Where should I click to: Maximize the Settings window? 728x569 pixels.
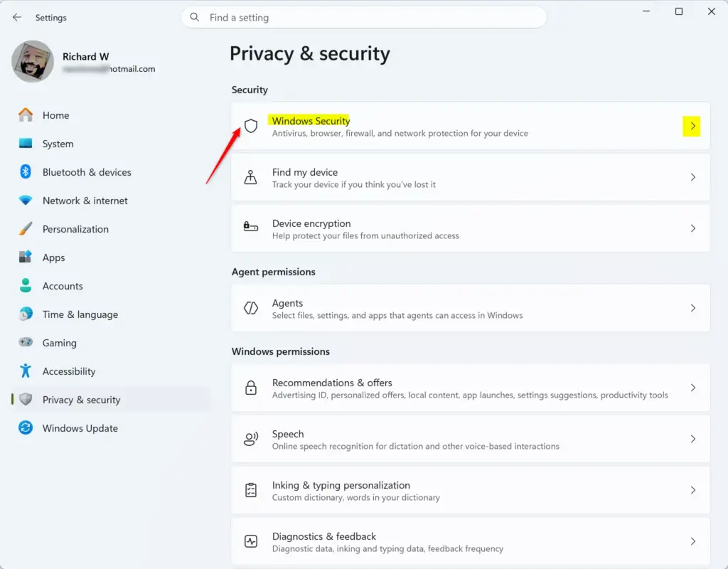pos(679,11)
